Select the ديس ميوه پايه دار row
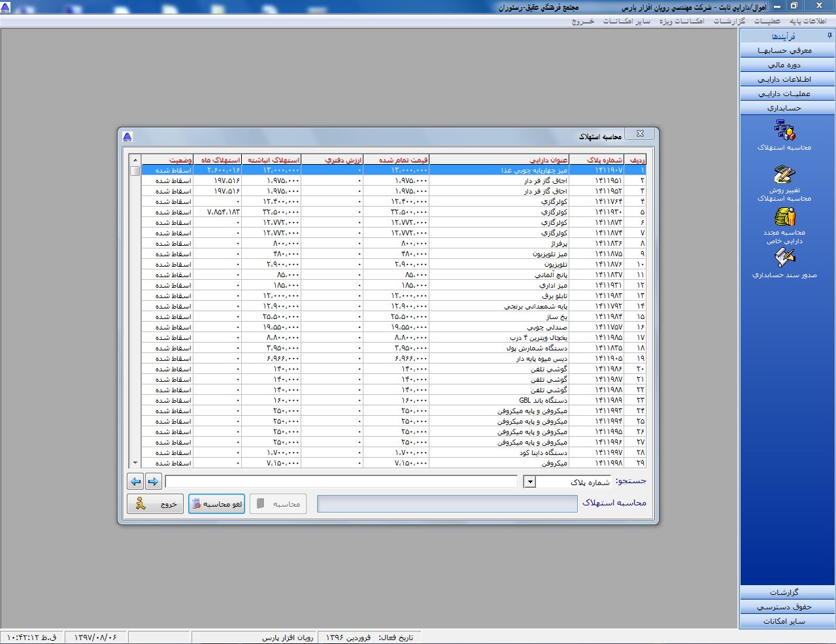Image resolution: width=836 pixels, height=644 pixels. 393,358
